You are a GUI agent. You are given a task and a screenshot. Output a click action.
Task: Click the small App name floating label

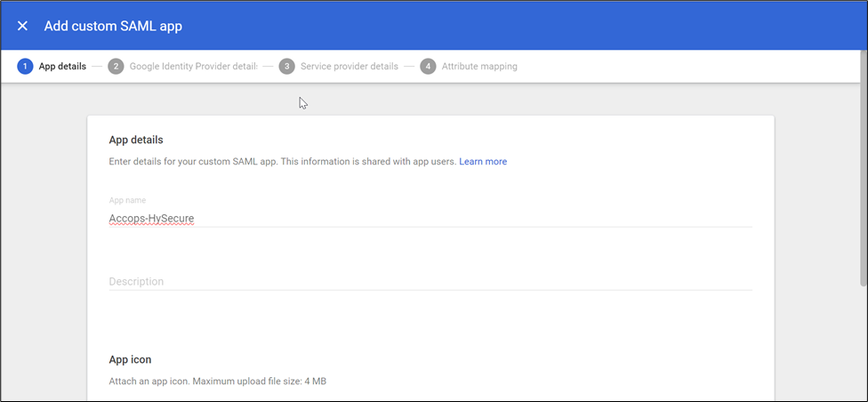[127, 201]
